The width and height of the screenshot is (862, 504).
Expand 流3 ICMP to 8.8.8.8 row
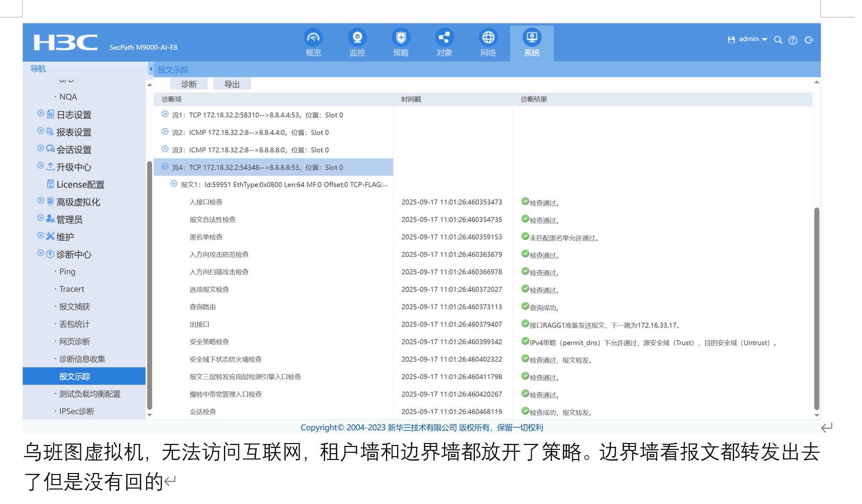165,149
